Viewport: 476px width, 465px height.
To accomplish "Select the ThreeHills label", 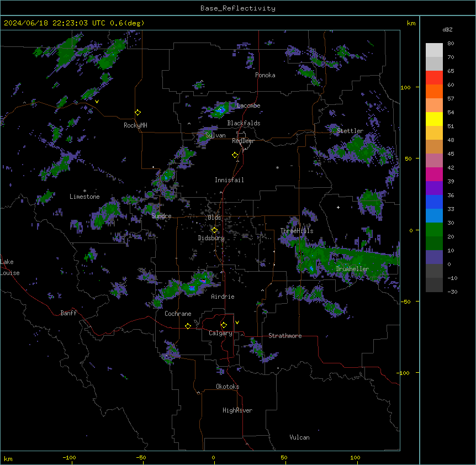I will tap(297, 231).
